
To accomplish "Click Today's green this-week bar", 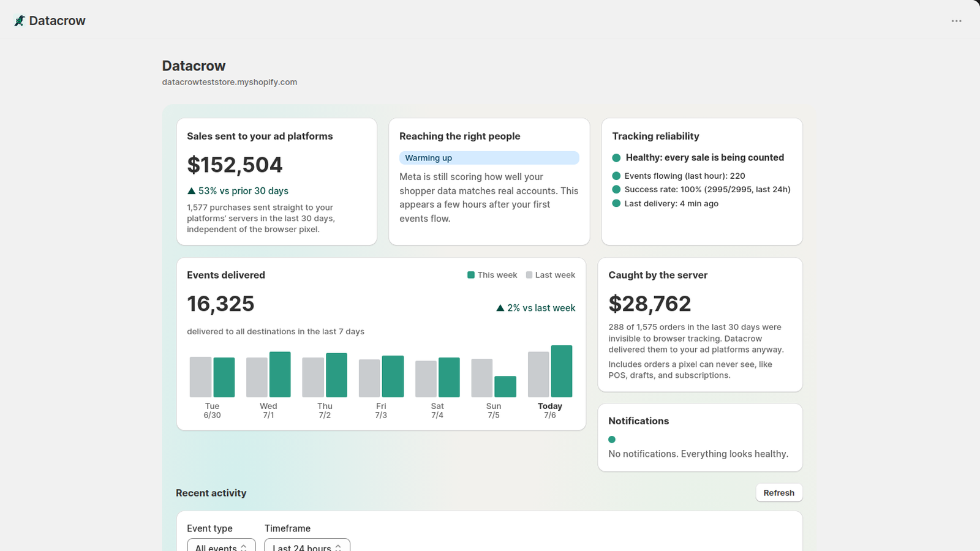I will pyautogui.click(x=562, y=371).
